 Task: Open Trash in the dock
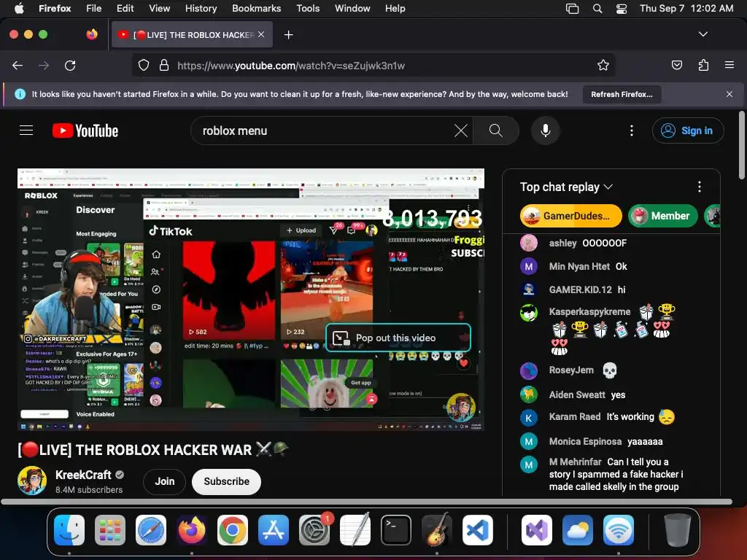tap(677, 530)
